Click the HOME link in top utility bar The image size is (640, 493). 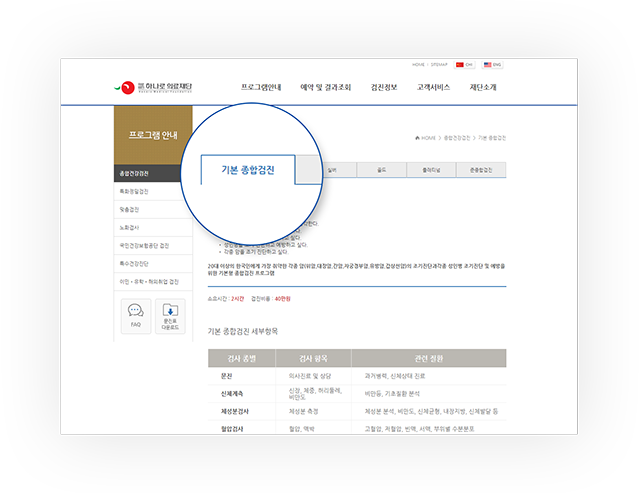pos(417,64)
